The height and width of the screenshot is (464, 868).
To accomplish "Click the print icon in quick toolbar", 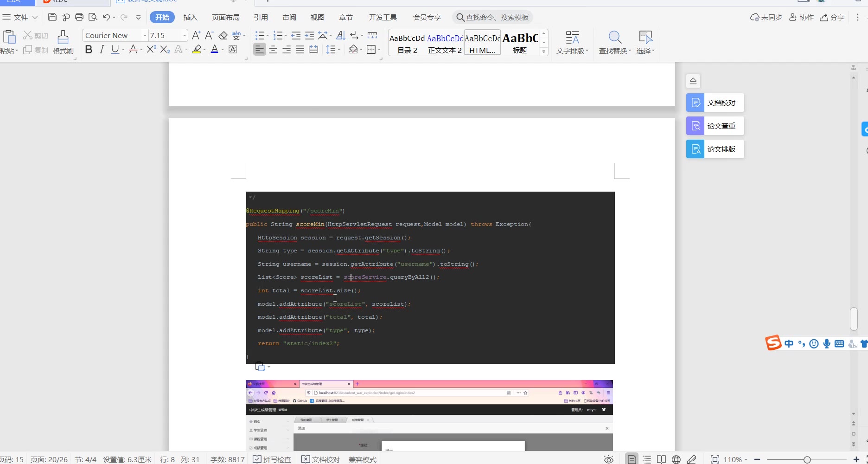I will click(x=79, y=17).
